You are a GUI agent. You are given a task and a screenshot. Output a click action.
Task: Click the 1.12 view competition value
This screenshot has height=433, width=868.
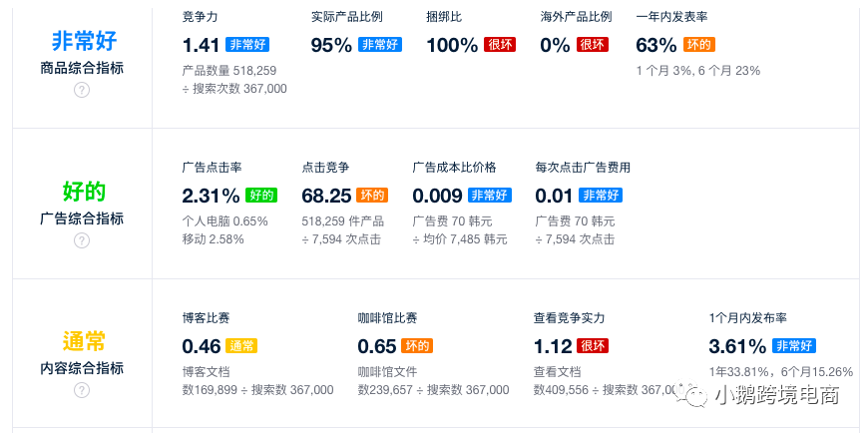tap(553, 346)
